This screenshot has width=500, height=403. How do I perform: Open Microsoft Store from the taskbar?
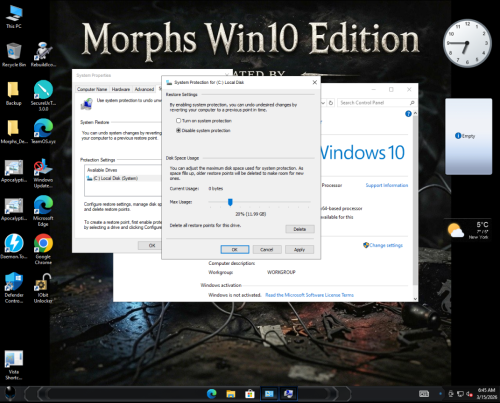(x=250, y=394)
